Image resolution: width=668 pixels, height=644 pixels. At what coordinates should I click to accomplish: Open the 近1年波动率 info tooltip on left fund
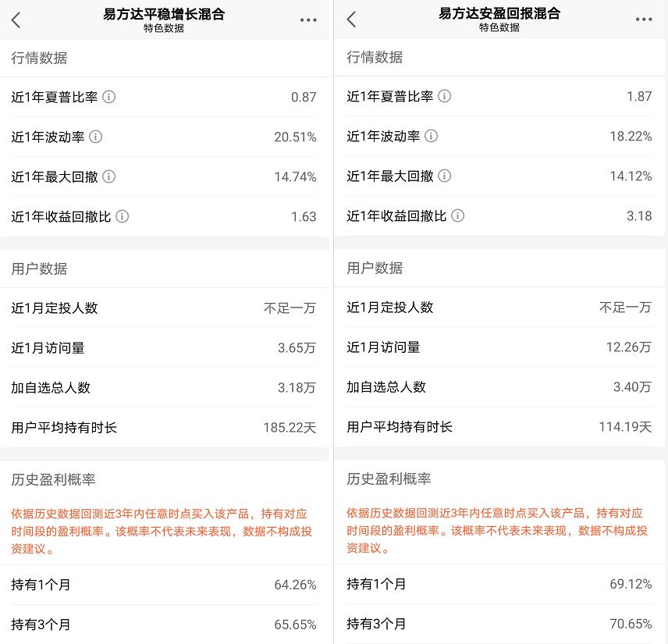(x=97, y=136)
